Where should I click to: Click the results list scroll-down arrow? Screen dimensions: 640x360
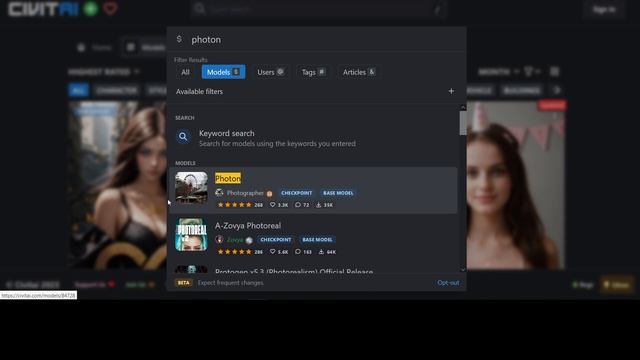[x=463, y=269]
